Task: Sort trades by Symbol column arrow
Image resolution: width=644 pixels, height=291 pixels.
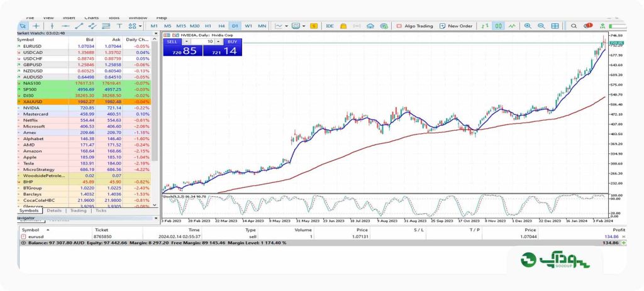Action: tap(48, 230)
